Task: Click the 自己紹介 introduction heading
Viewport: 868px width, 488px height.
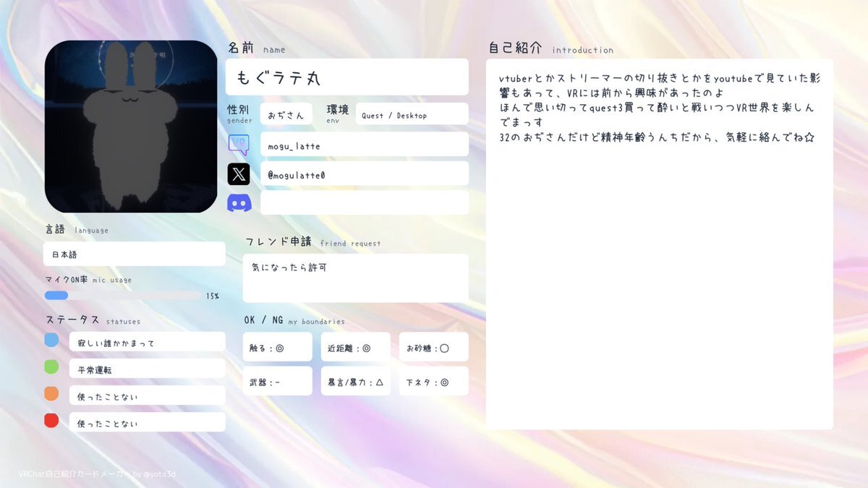Action: point(551,48)
